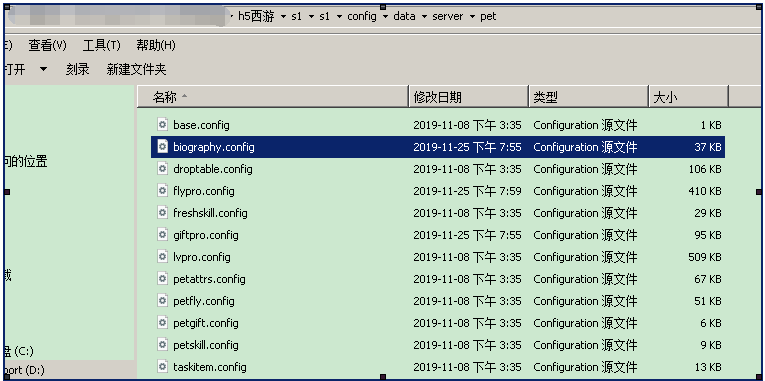Navigate to data folder in address bar
The width and height of the screenshot is (765, 381).
click(x=404, y=17)
